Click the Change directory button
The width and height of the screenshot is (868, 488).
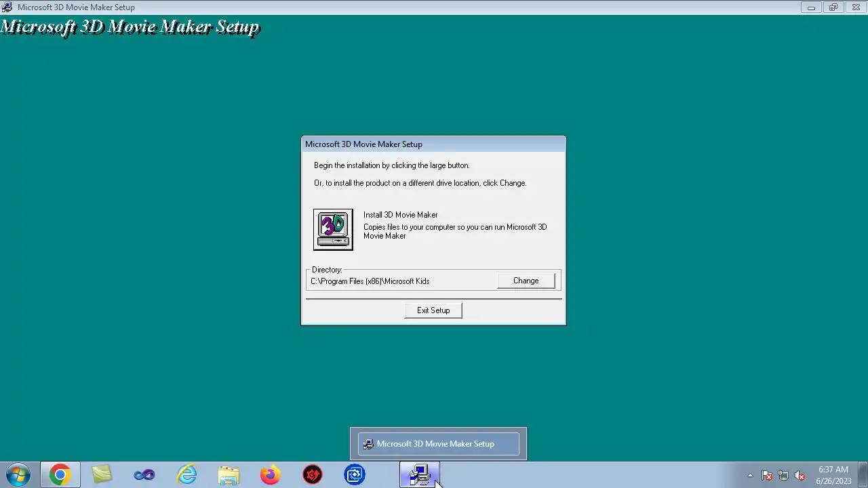tap(526, 281)
